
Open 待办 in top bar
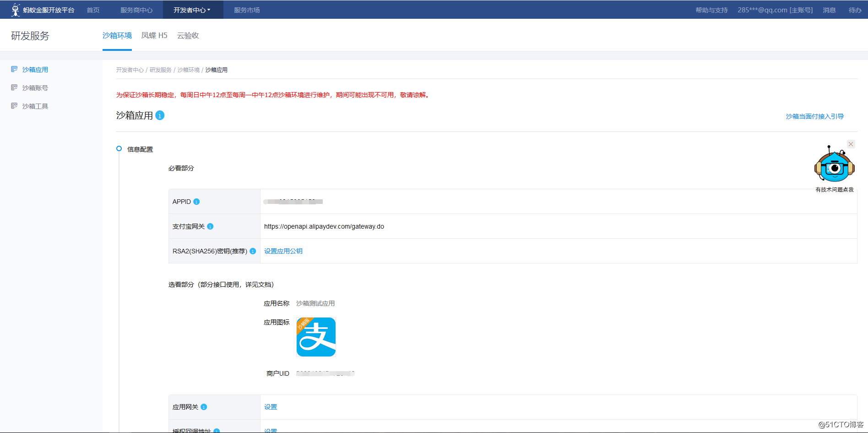(x=855, y=10)
